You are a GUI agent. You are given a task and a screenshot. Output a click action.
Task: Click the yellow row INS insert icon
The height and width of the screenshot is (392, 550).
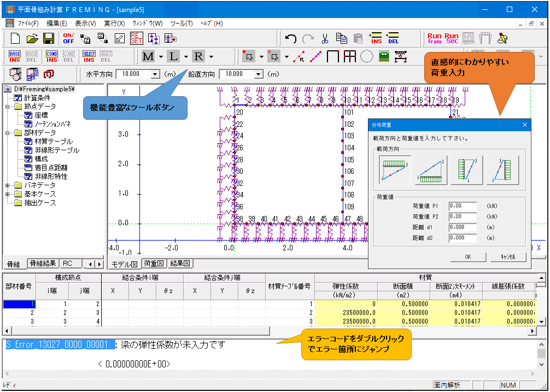point(377,39)
